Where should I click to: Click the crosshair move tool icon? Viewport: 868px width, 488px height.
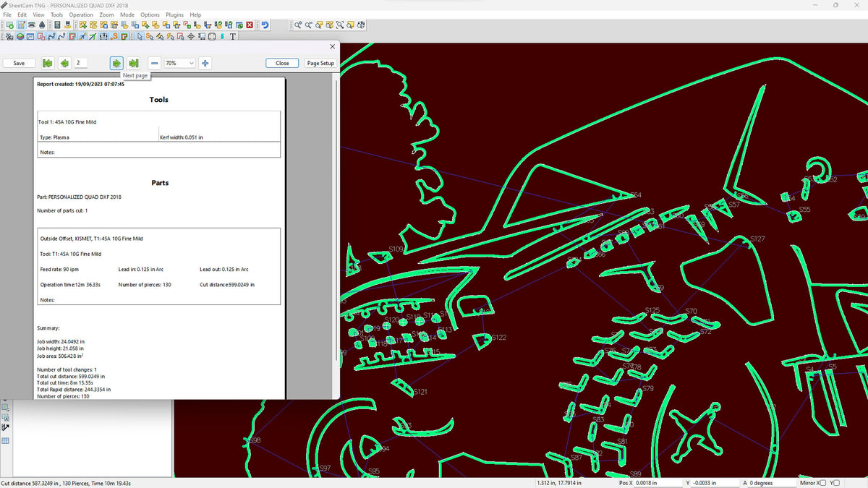191,36
